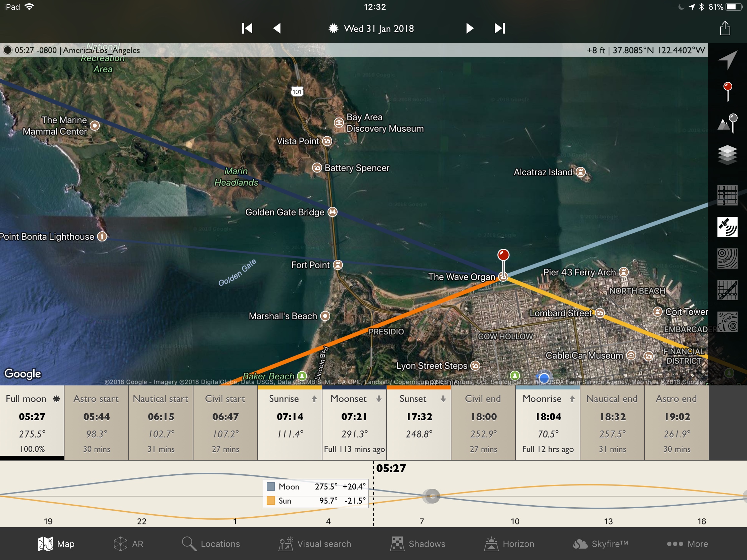Viewport: 747px width, 560px height.
Task: Switch to the AR tab
Action: (128, 544)
